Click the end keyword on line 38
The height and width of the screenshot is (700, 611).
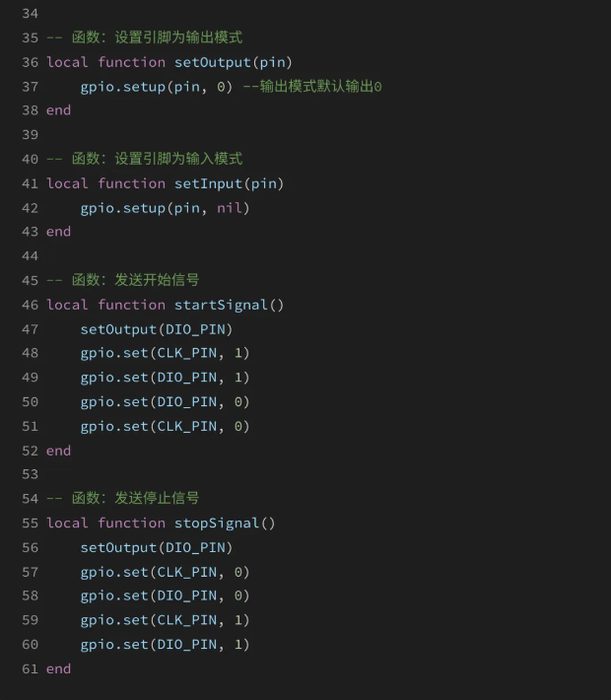[x=58, y=110]
